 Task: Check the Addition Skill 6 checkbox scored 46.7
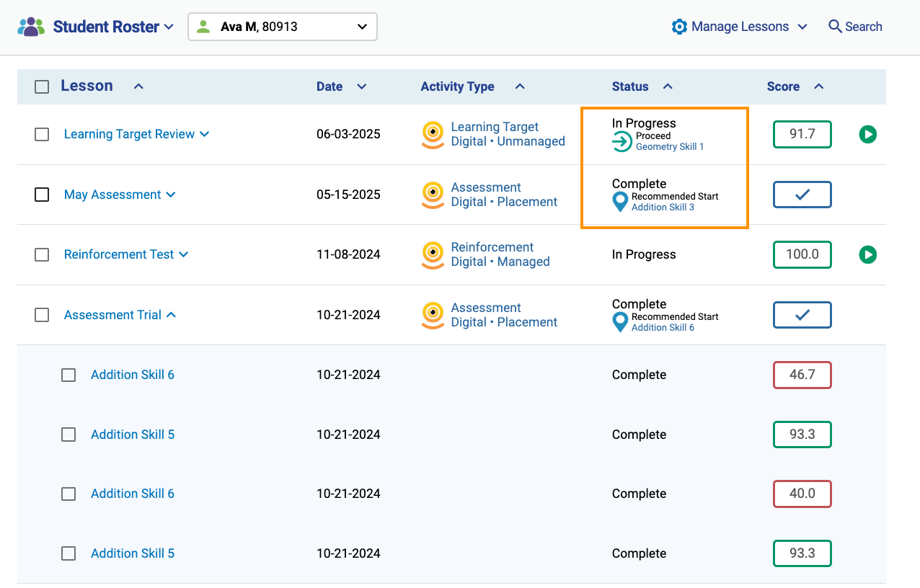68,375
